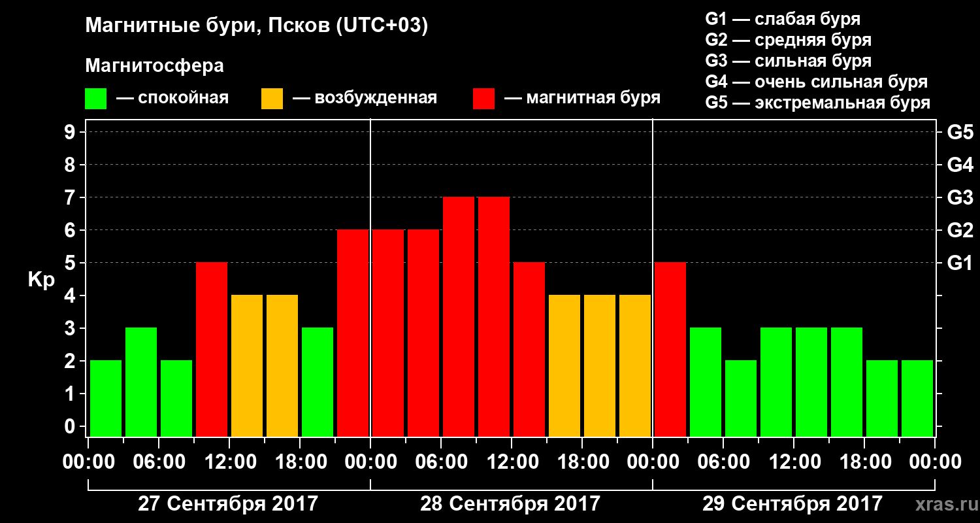This screenshot has width=980, height=523.
Task: Click '18:00' time label under 29 Сентября
Action: coord(864,462)
